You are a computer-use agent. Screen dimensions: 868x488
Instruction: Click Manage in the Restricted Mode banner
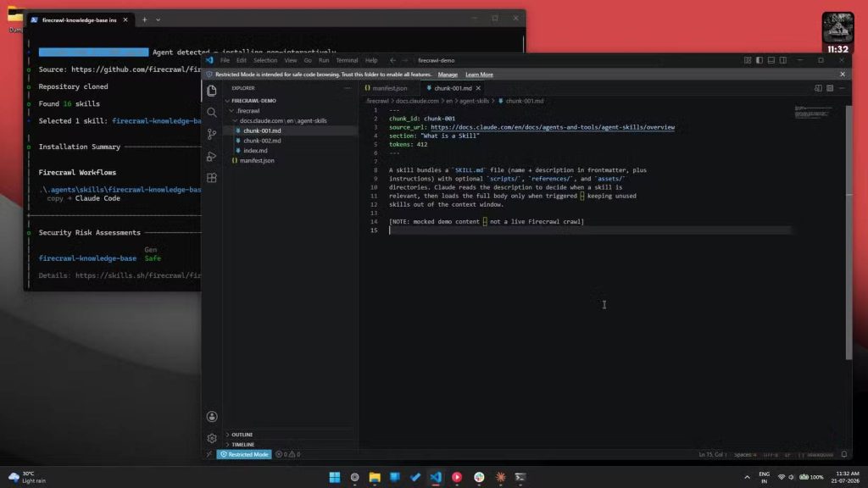(x=448, y=75)
